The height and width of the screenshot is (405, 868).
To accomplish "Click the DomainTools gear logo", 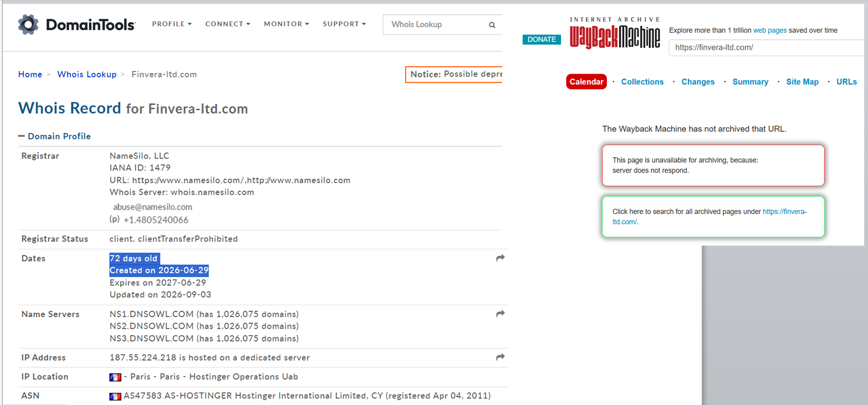I will coord(28,25).
